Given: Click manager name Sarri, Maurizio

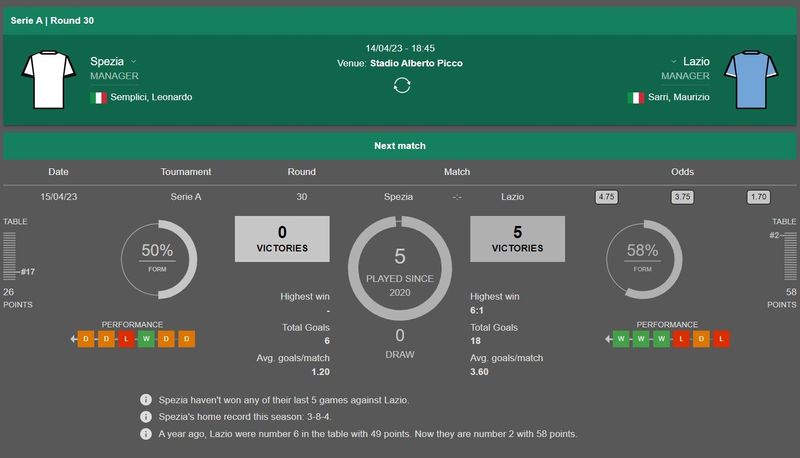Looking at the screenshot, I should 679,97.
